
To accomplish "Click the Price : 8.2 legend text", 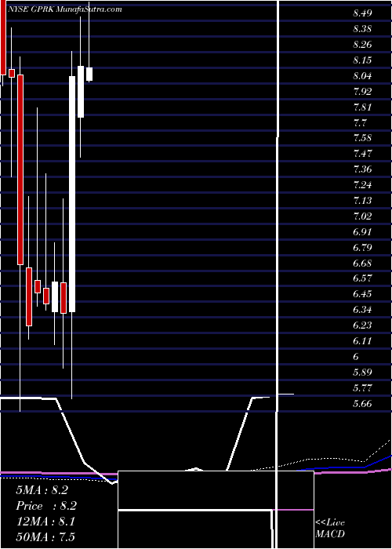I will (46, 506).
